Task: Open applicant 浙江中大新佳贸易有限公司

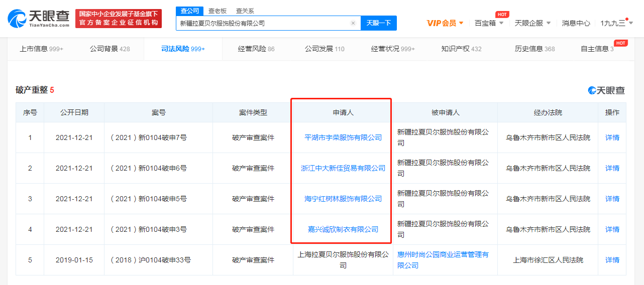Action: tap(343, 168)
